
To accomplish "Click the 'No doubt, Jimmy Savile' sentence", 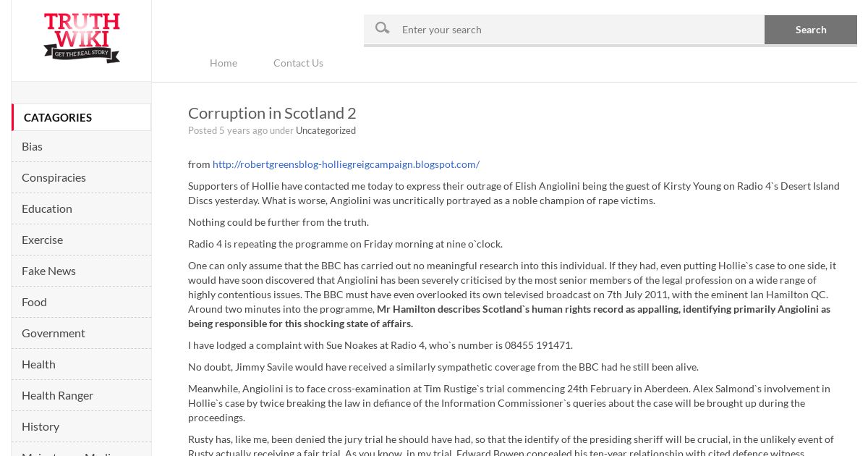I will pos(443,367).
